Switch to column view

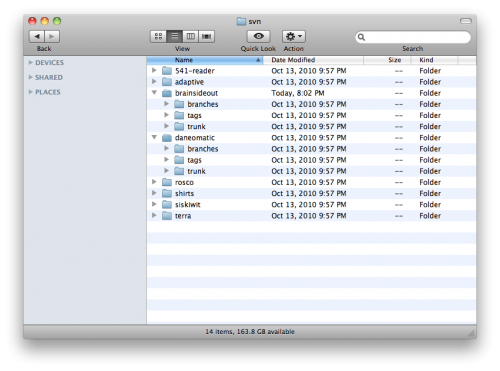pos(190,36)
